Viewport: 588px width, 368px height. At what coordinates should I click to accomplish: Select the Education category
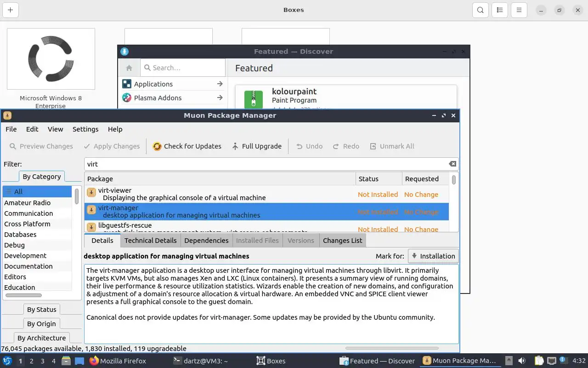tap(37, 287)
